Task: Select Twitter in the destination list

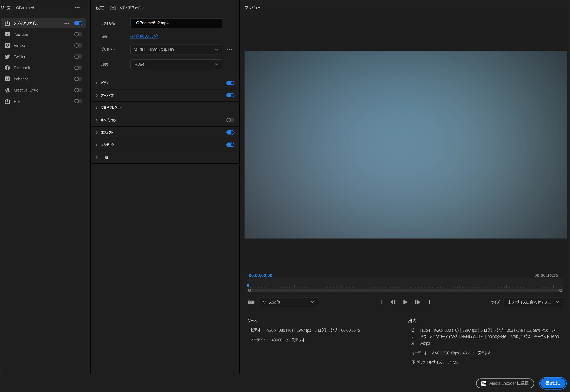Action: (19, 57)
